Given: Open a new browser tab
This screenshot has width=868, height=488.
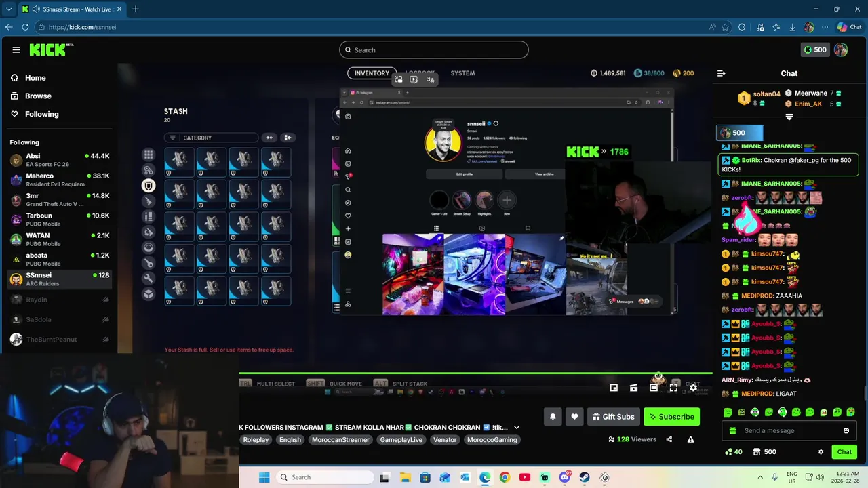Looking at the screenshot, I should pyautogui.click(x=136, y=9).
